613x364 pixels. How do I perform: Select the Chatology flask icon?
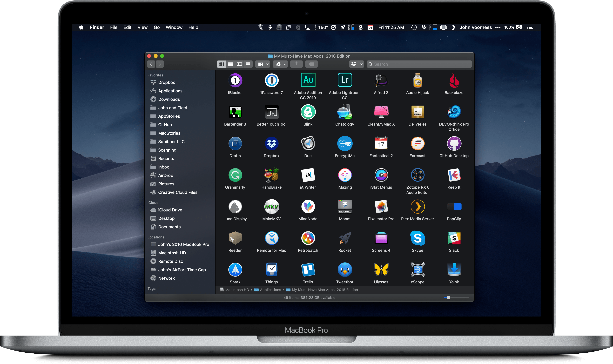pyautogui.click(x=344, y=112)
